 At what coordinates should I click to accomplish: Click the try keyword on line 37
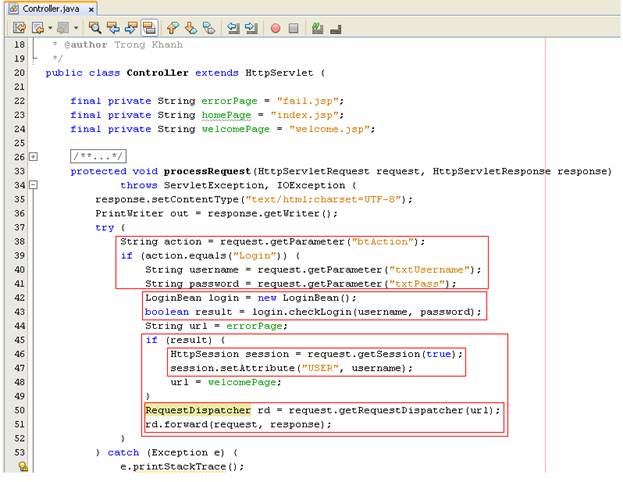point(104,228)
